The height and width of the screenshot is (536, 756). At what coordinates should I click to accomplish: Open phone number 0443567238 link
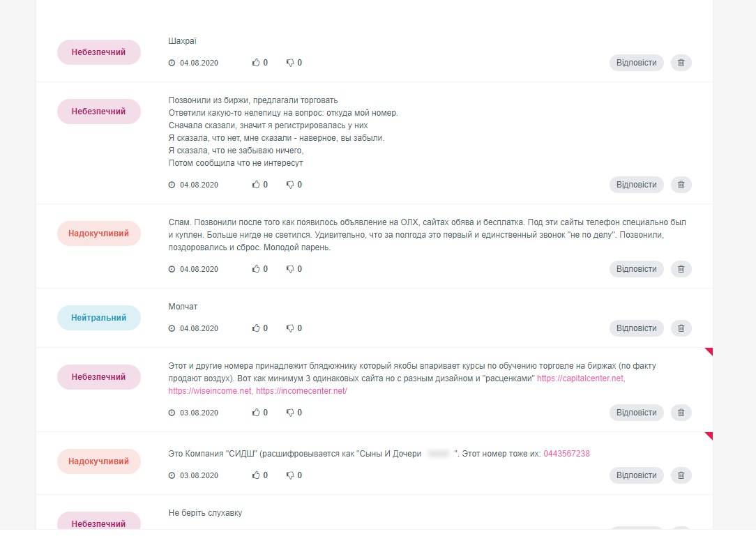566,454
